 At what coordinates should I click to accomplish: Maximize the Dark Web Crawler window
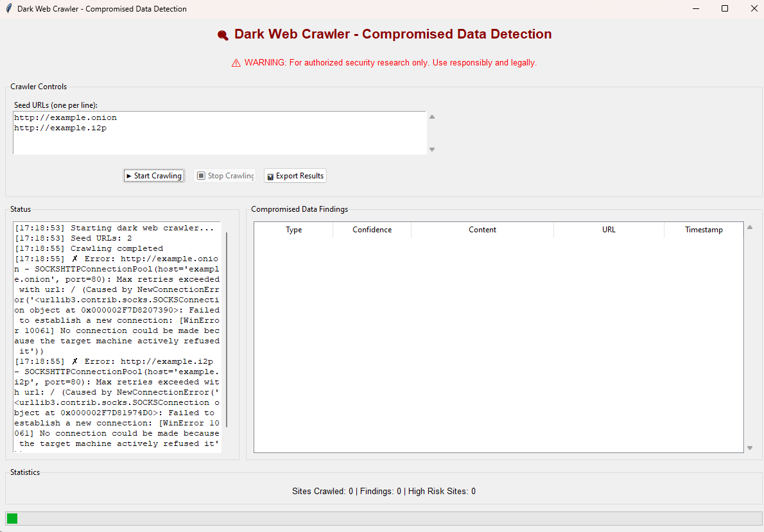tap(725, 9)
